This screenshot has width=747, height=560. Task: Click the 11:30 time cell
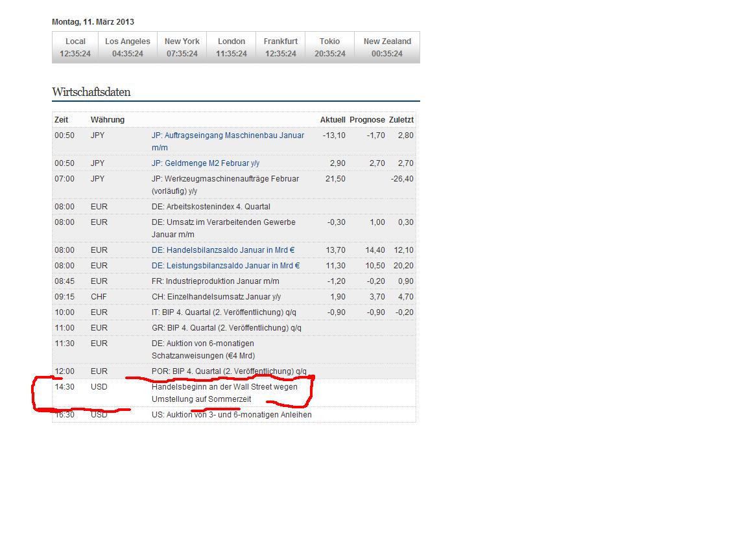64,344
